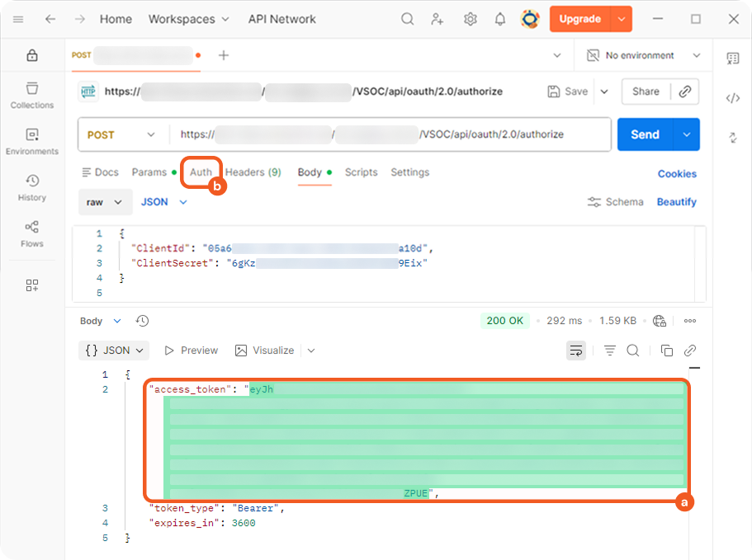This screenshot has height=560, width=752.
Task: Click the notifications bell icon
Action: pos(500,19)
